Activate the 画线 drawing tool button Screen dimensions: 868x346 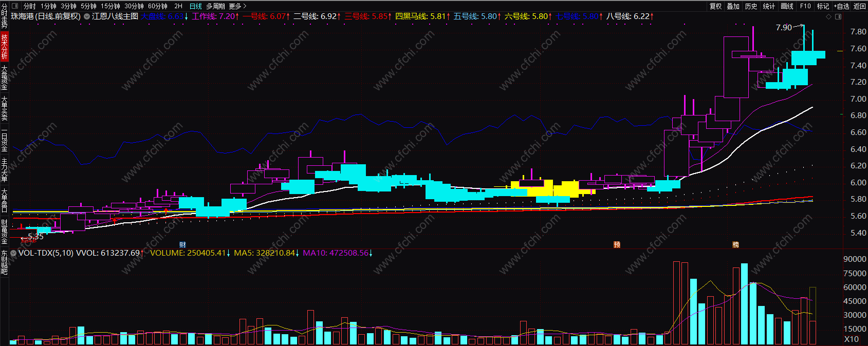tap(787, 6)
